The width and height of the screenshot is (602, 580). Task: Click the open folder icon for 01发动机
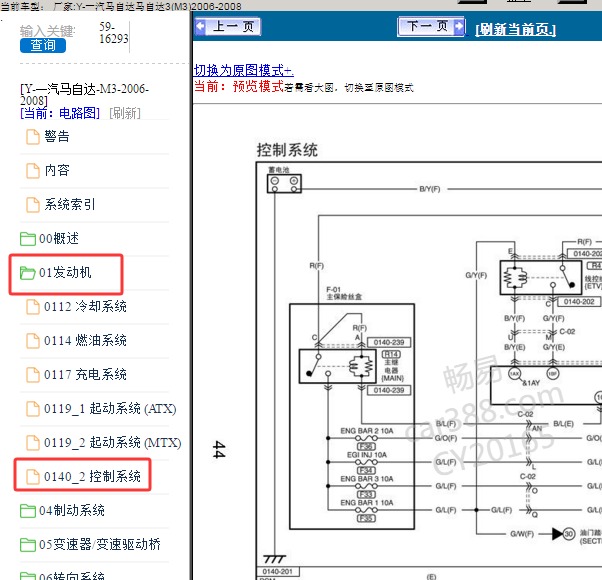[x=28, y=273]
